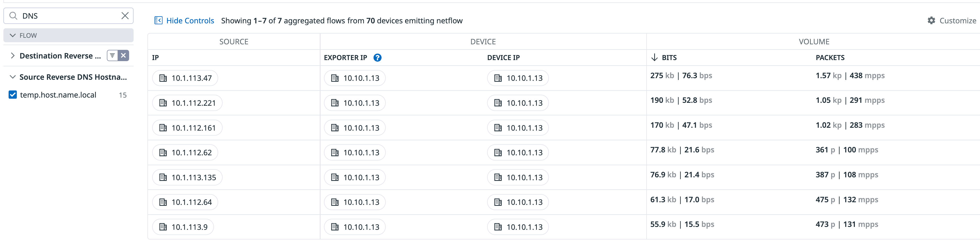Click the DEVICE IP column header
The height and width of the screenshot is (245, 980).
503,57
